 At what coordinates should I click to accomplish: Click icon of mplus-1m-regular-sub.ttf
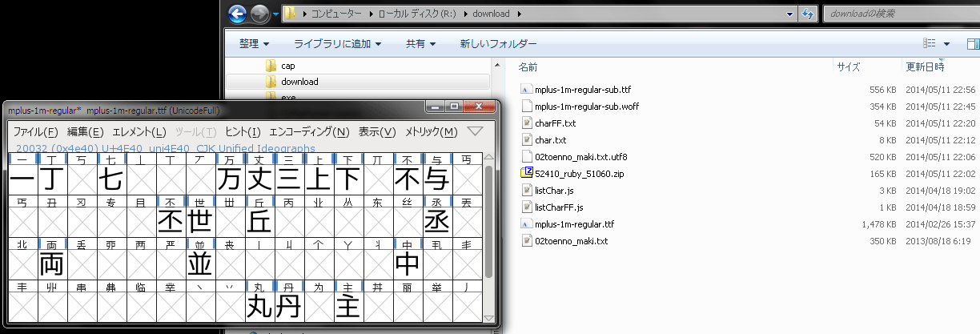click(526, 89)
